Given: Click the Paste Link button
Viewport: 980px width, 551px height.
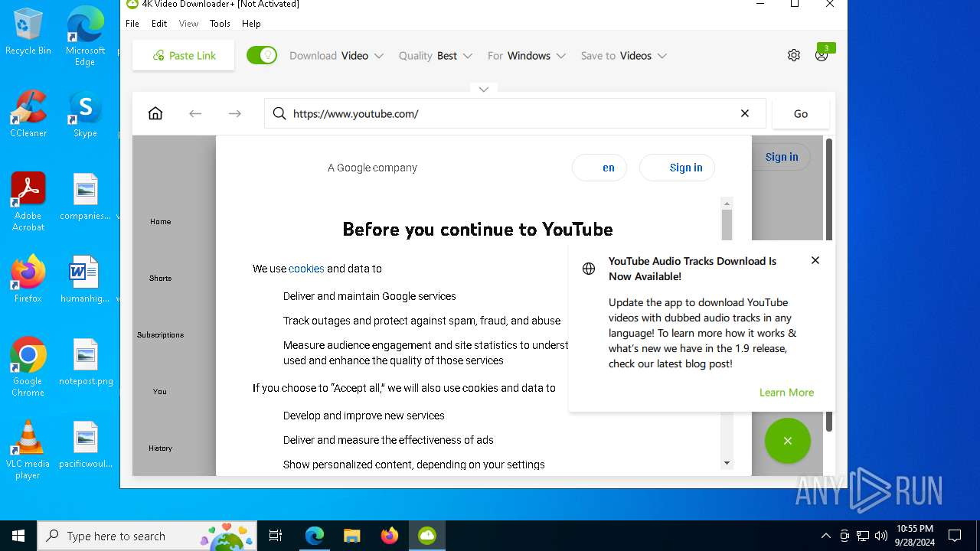Looking at the screenshot, I should tap(184, 55).
